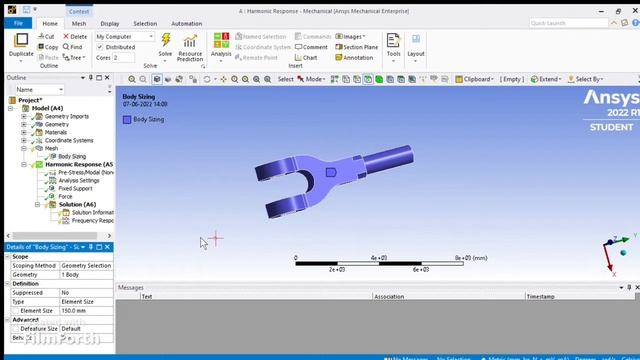Image resolution: width=640 pixels, height=360 pixels.
Task: Insert a Chart
Action: 306,58
